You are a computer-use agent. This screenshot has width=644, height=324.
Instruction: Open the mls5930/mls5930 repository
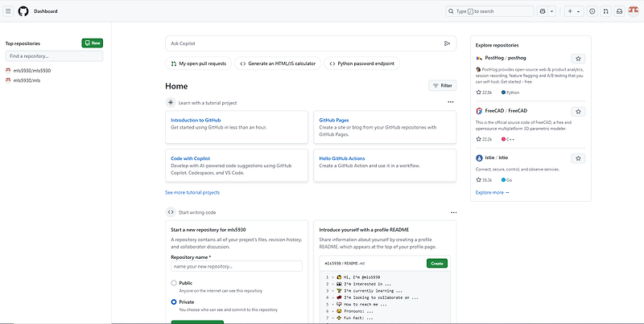(x=31, y=71)
